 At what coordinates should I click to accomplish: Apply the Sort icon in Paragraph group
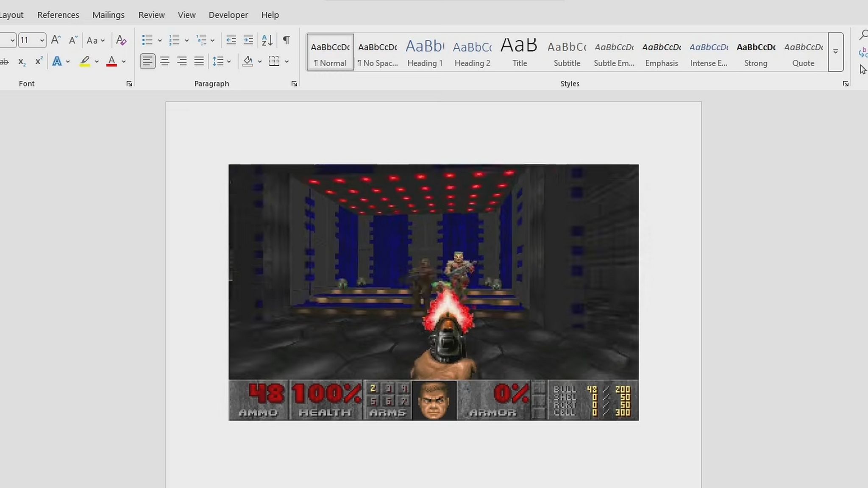[267, 40]
